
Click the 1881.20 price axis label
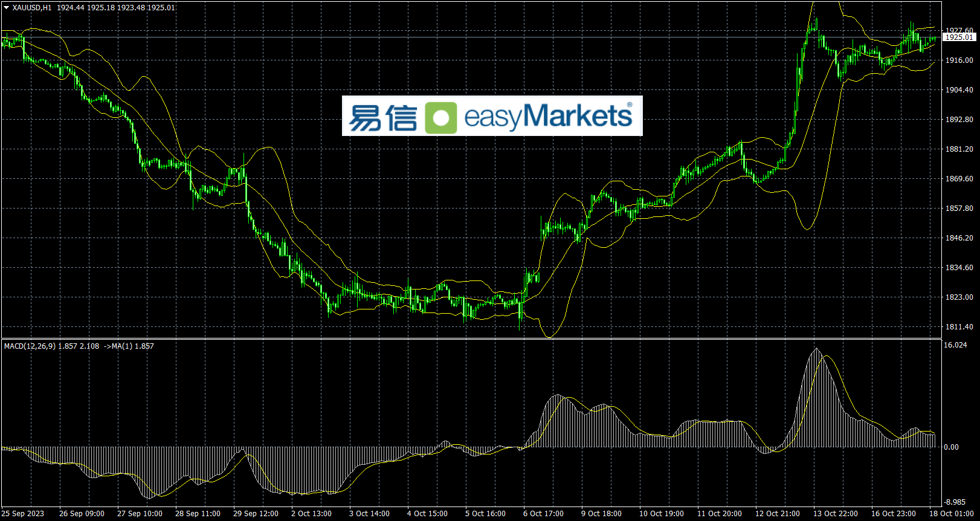(x=959, y=149)
